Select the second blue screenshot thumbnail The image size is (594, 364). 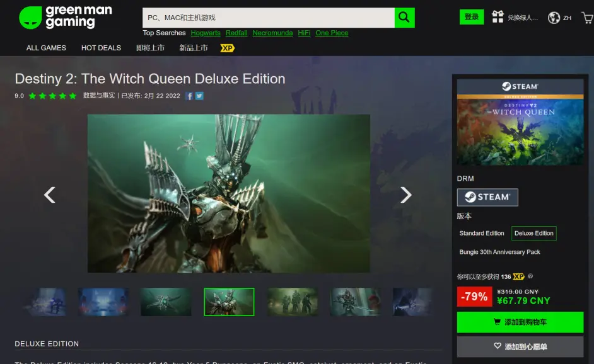click(x=103, y=302)
